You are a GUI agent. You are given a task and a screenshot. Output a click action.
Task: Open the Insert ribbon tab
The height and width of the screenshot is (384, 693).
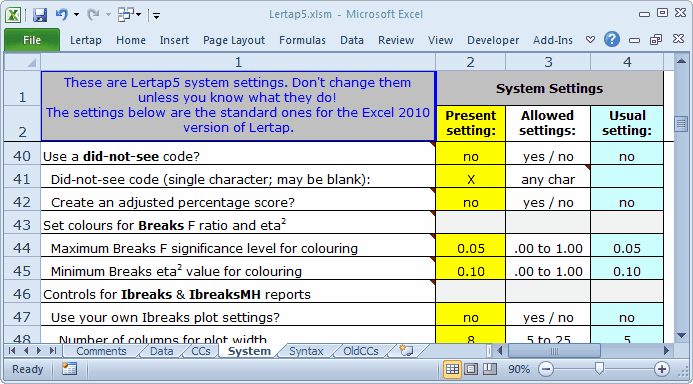174,40
